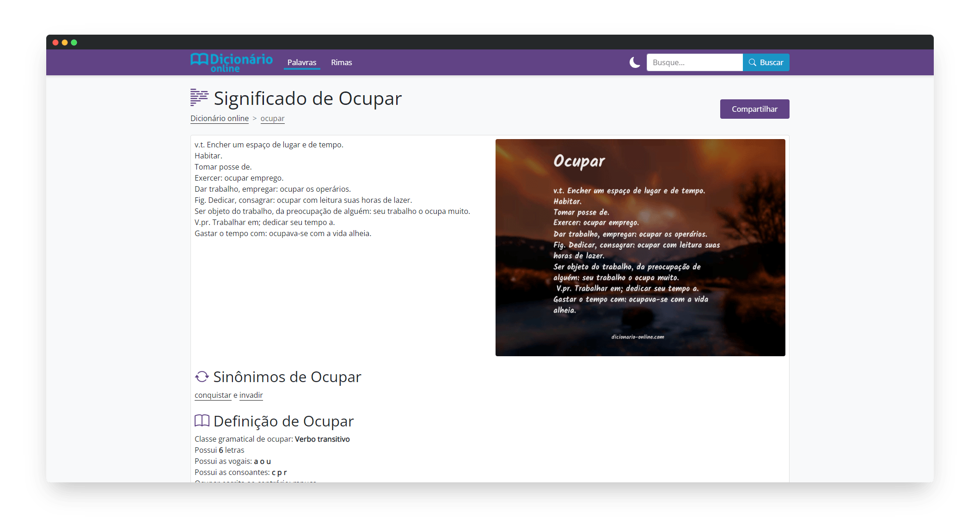Screen dimensions: 980x517
Task: Click the line 'Possui as consoantes: c p r'
Action: coord(241,472)
